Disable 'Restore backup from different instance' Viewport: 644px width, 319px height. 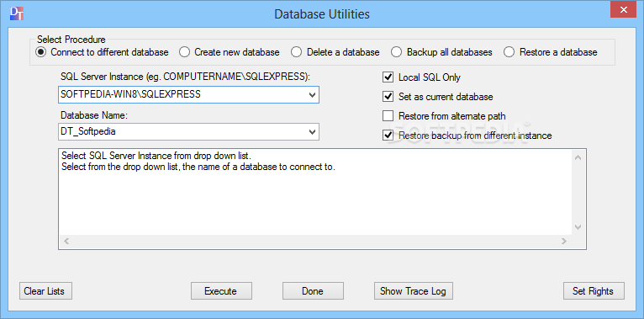(x=388, y=136)
